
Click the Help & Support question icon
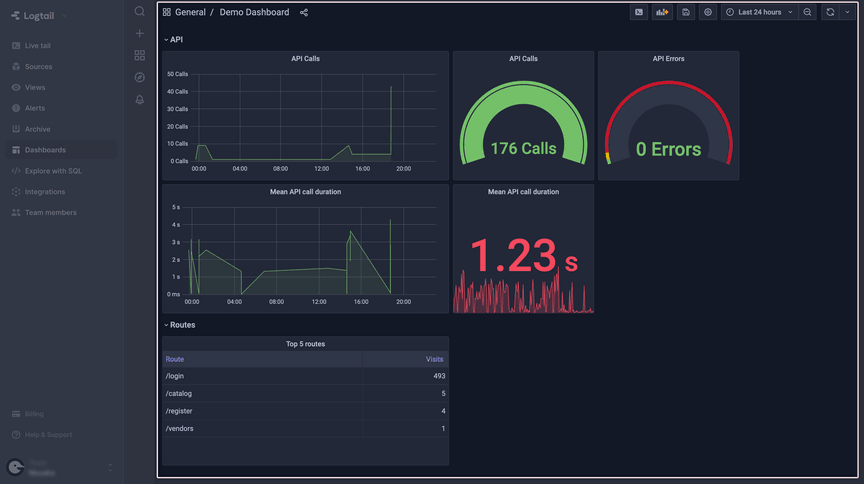point(16,435)
